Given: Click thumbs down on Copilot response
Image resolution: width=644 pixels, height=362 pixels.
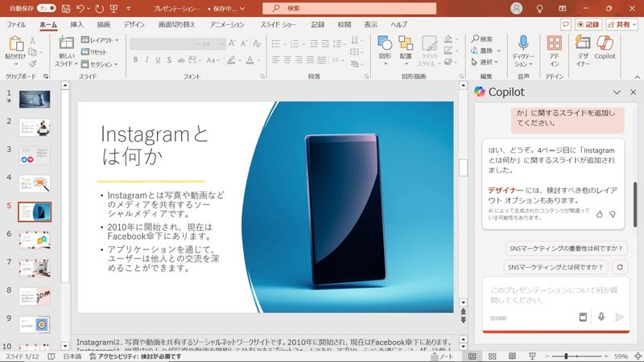Looking at the screenshot, I should point(613,214).
